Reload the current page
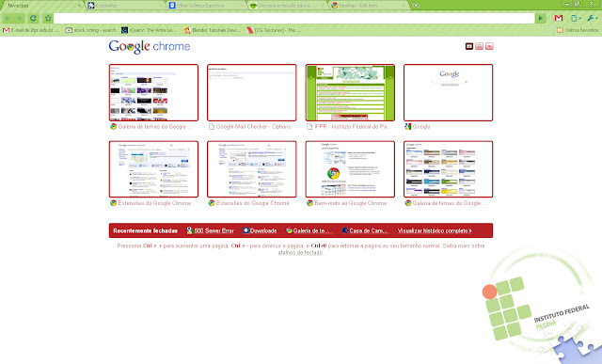 point(34,18)
